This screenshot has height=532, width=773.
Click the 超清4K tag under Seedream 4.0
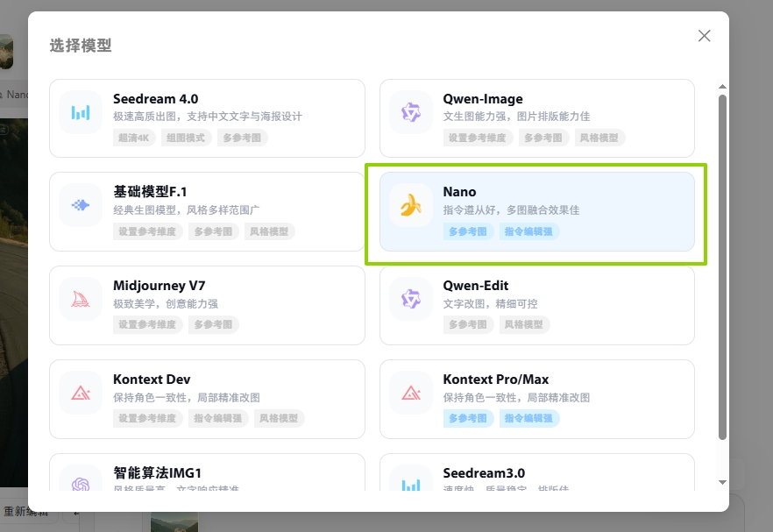point(134,138)
